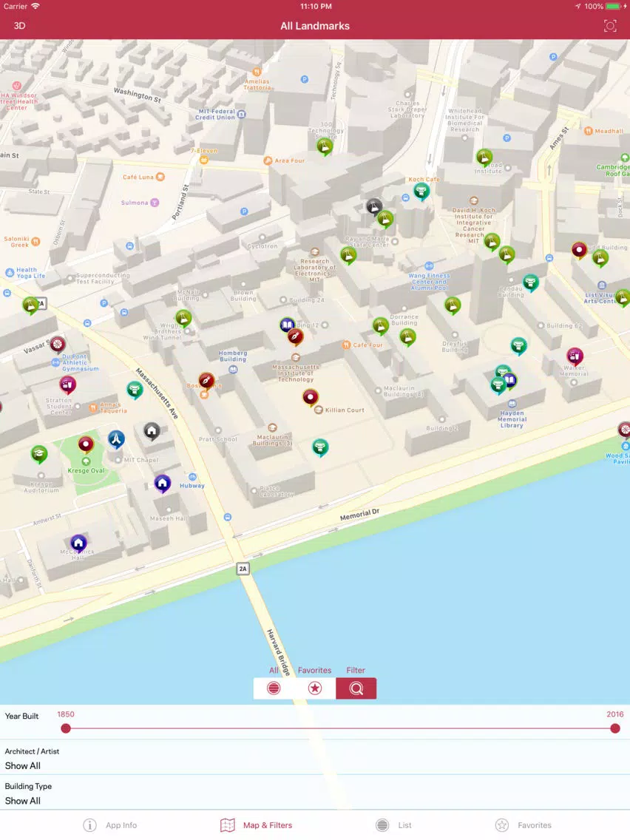
Task: Tap the red pin on Kresge Oval
Action: tap(86, 444)
